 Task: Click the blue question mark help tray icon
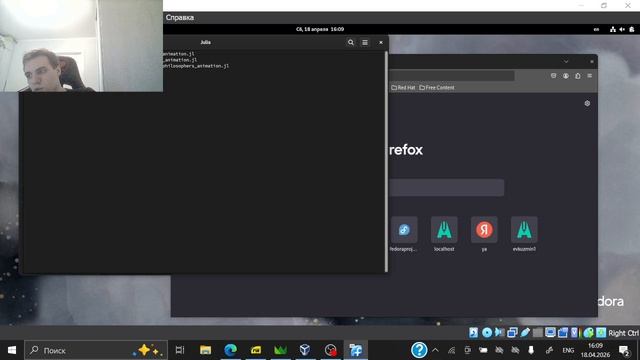(x=419, y=350)
